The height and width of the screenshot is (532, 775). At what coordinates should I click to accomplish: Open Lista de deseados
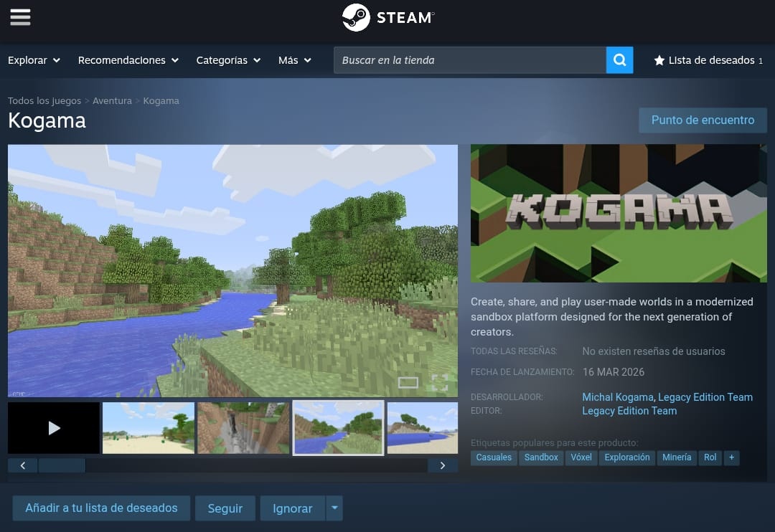point(708,60)
